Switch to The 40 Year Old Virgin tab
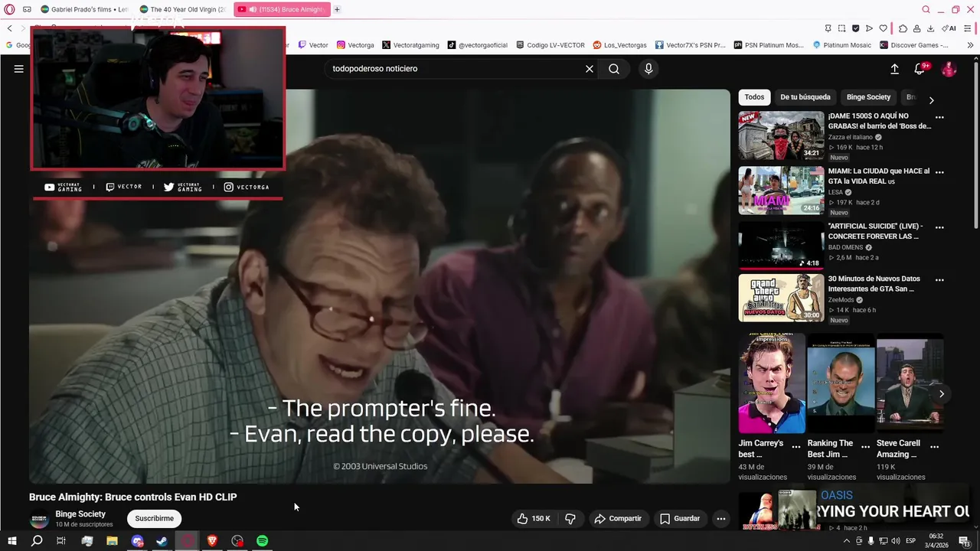This screenshot has height=551, width=980. (182, 9)
